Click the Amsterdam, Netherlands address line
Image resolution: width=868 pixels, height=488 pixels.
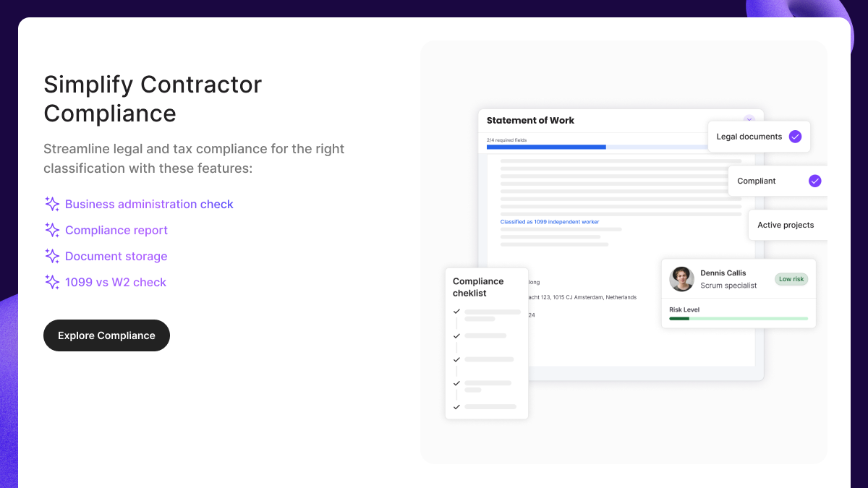583,297
